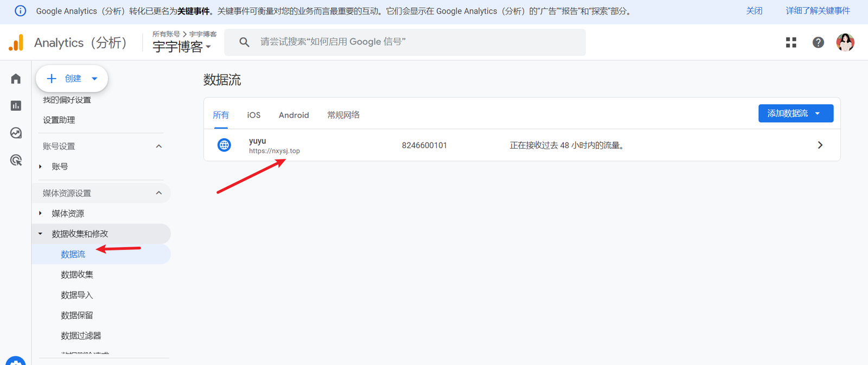The height and width of the screenshot is (365, 868).
Task: Click the search magnifier icon
Action: pyautogui.click(x=244, y=42)
